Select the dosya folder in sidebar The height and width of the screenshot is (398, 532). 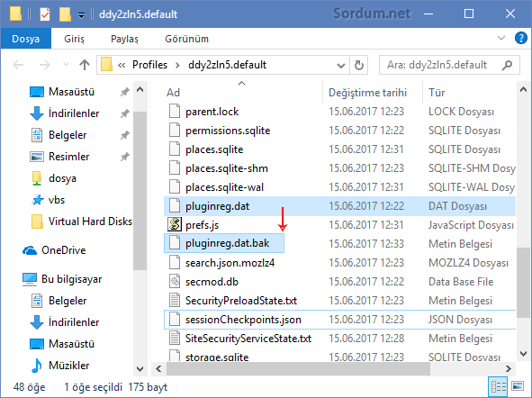click(x=53, y=178)
